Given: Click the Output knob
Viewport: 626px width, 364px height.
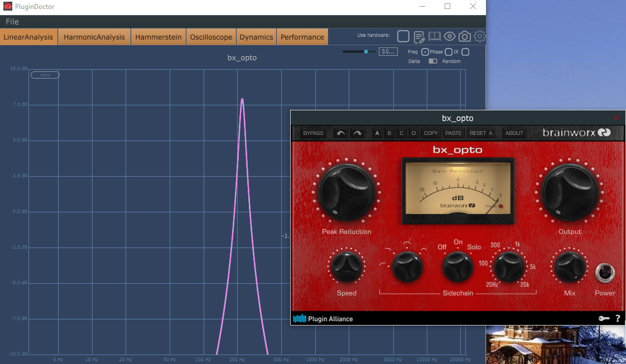Looking at the screenshot, I should 570,192.
